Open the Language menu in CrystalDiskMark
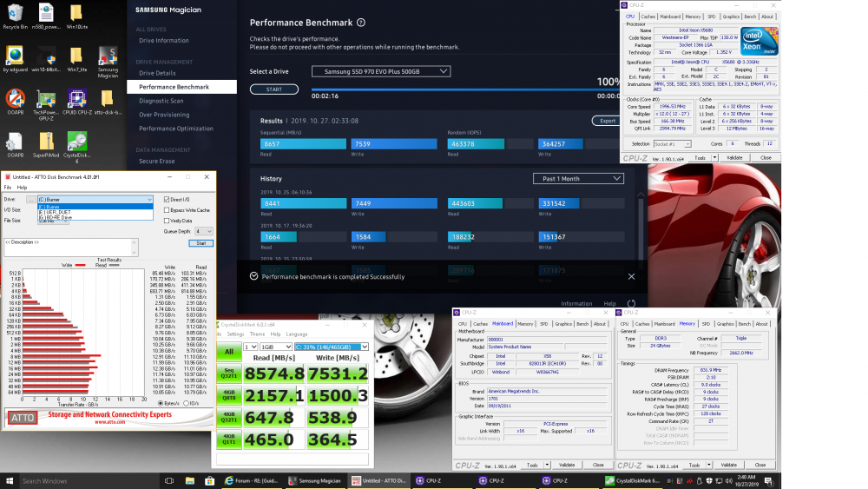The height and width of the screenshot is (489, 868). click(297, 334)
